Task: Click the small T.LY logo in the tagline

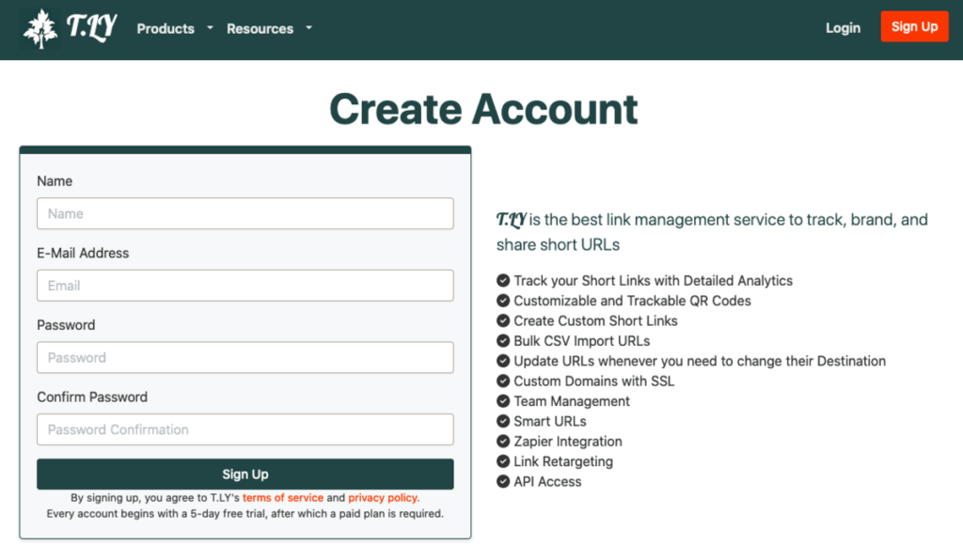Action: (511, 220)
